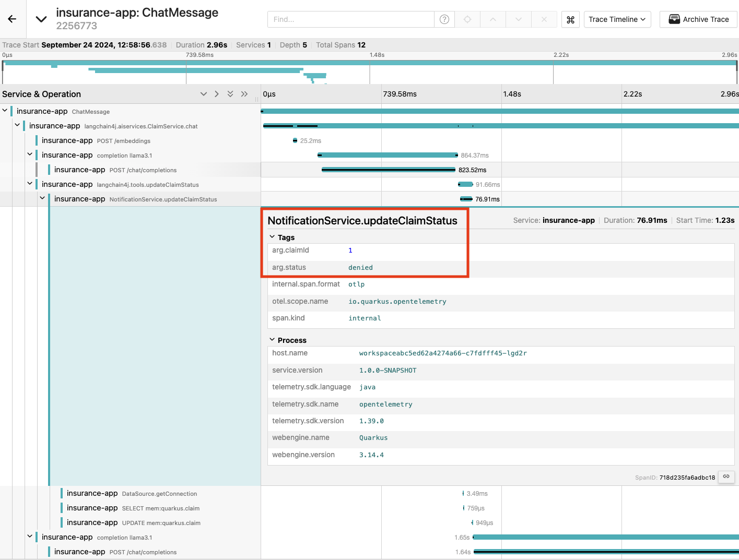Collapse the Tags section
This screenshot has width=739, height=560.
point(272,237)
